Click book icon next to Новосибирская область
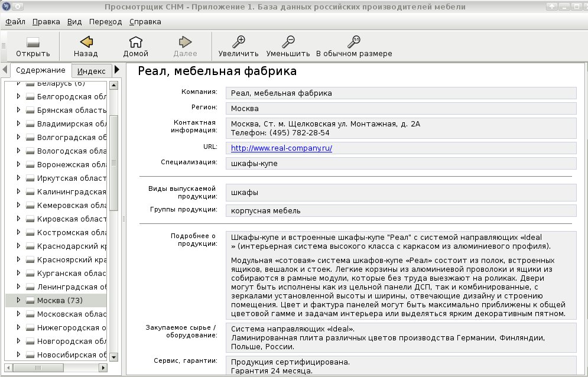The width and height of the screenshot is (588, 377). [x=30, y=355]
